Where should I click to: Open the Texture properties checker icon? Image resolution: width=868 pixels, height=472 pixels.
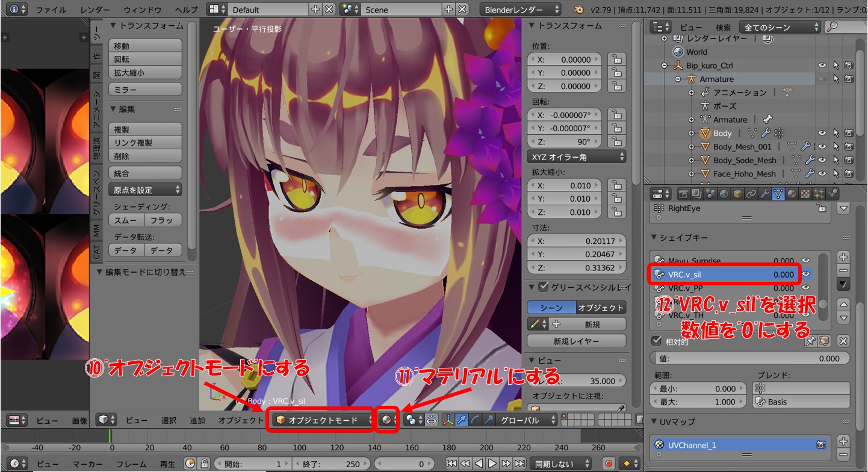click(805, 194)
